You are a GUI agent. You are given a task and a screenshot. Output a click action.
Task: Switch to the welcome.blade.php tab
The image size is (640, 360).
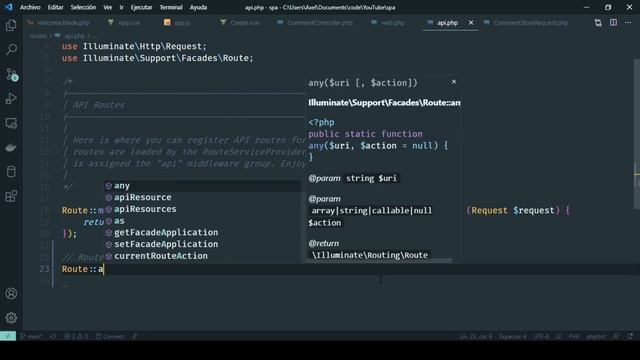(58, 23)
